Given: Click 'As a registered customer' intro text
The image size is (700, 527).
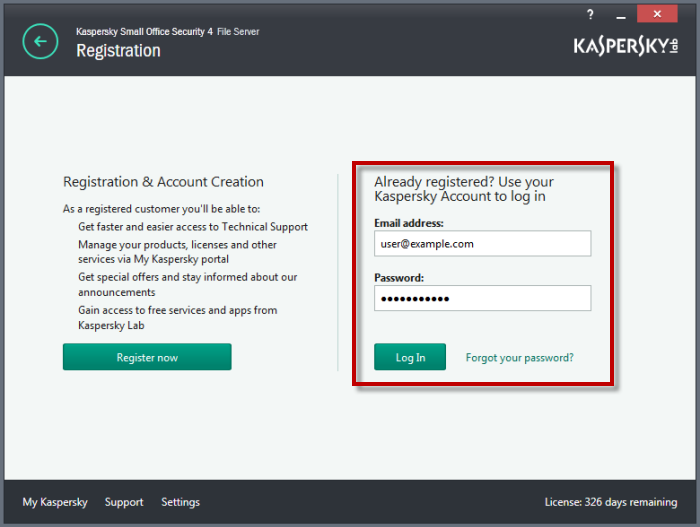Looking at the screenshot, I should (x=161, y=209).
